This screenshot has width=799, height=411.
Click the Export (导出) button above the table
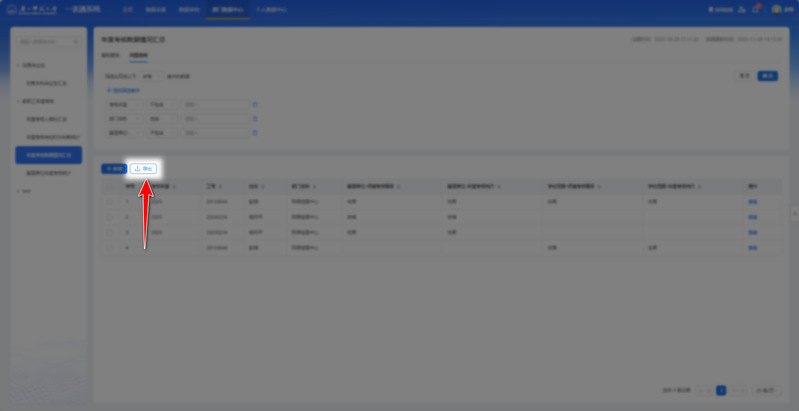point(143,169)
